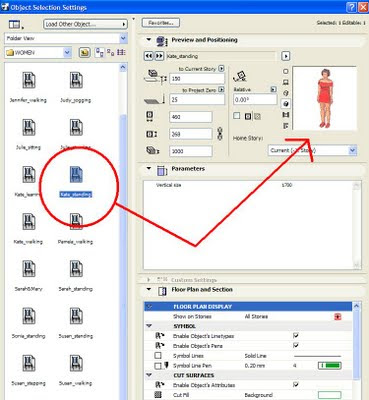
Task: Click the Symbol Lines solid line sample
Action: pos(317,356)
